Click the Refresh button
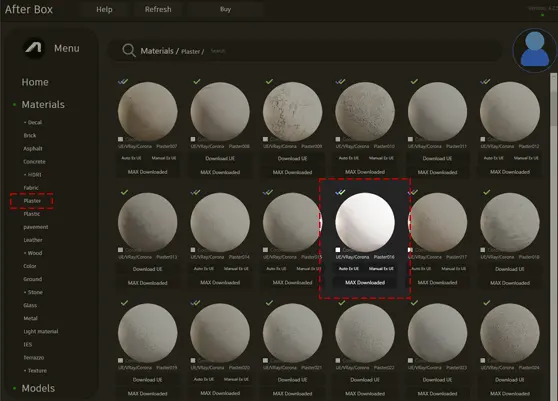This screenshot has width=558, height=401. click(x=158, y=9)
